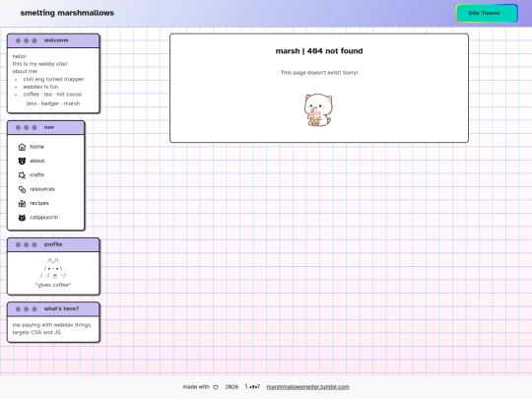Click "jess · badger · marsh" text
This screenshot has width=532, height=399.
click(53, 103)
